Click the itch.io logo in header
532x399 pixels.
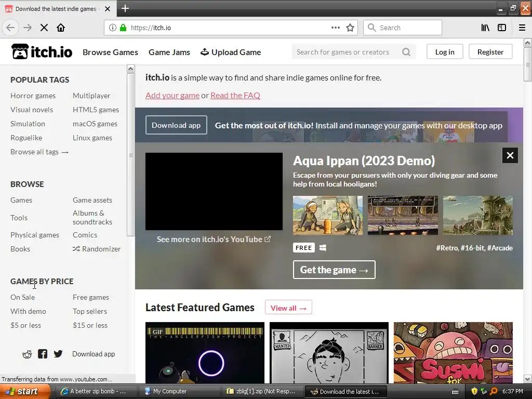42,52
